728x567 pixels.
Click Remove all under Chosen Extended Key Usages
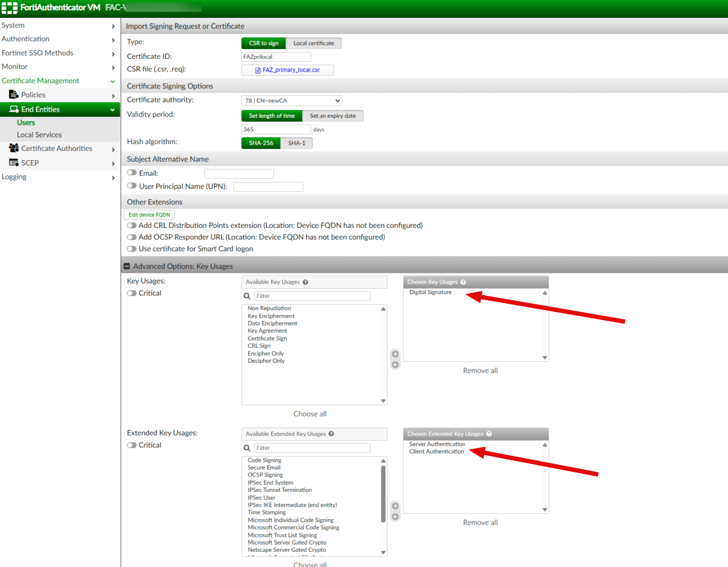[x=480, y=523]
